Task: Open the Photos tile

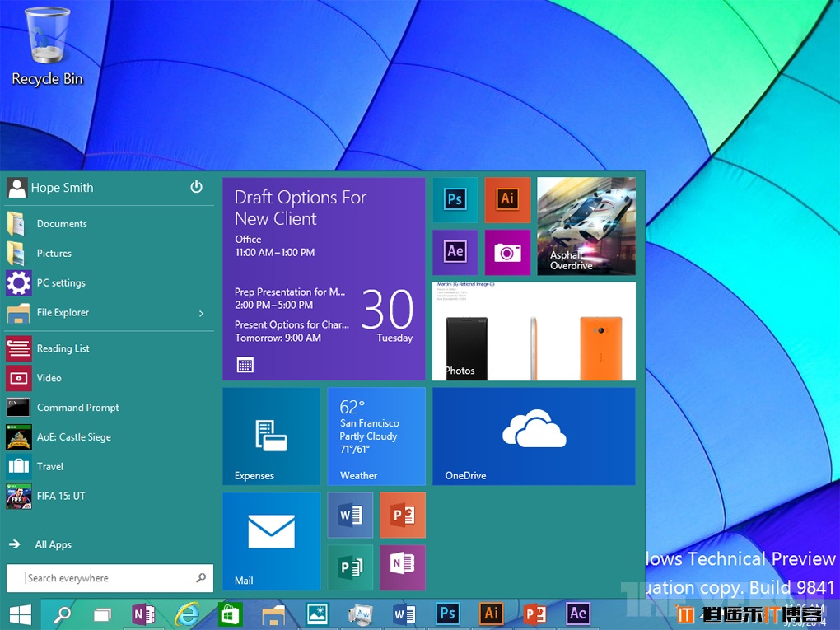Action: [x=534, y=331]
